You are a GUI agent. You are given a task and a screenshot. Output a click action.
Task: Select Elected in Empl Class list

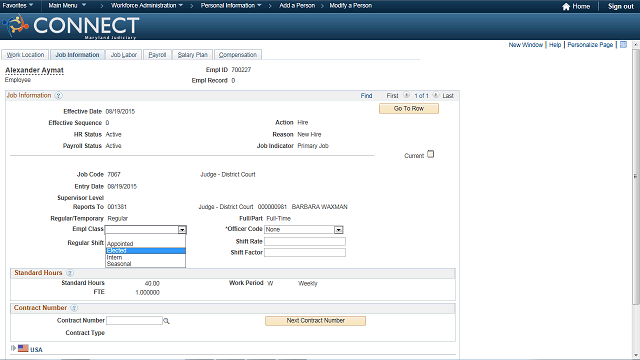(145, 251)
